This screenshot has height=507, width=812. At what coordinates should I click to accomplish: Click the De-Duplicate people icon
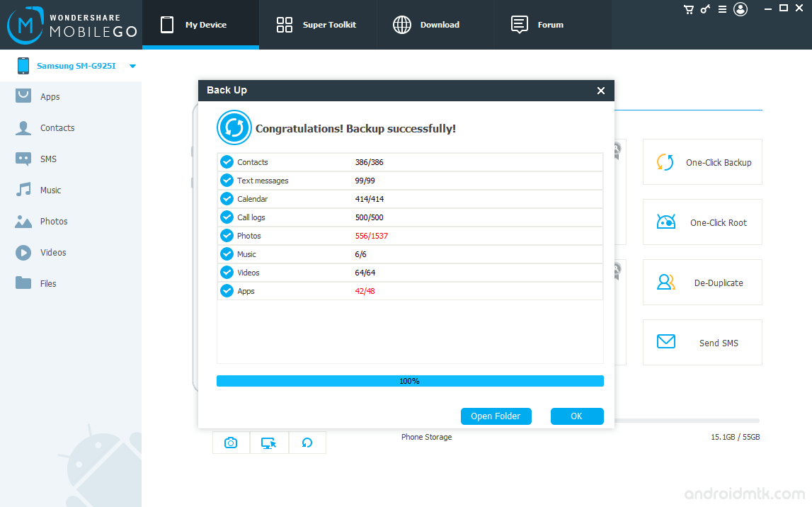point(666,282)
